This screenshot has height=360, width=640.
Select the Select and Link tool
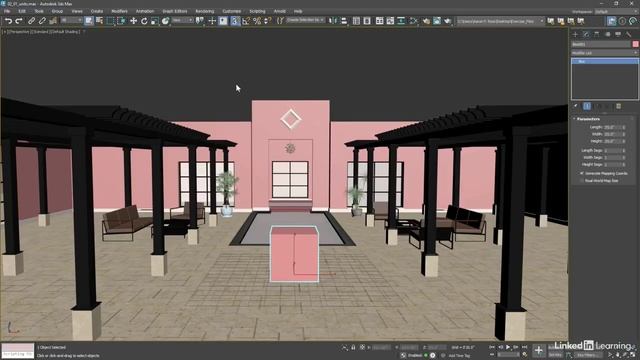(x=31, y=21)
